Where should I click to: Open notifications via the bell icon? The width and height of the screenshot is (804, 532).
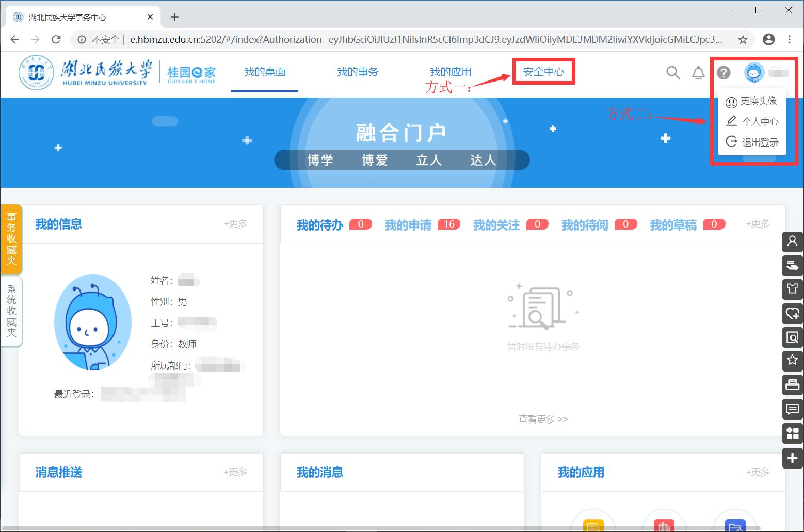[698, 73]
